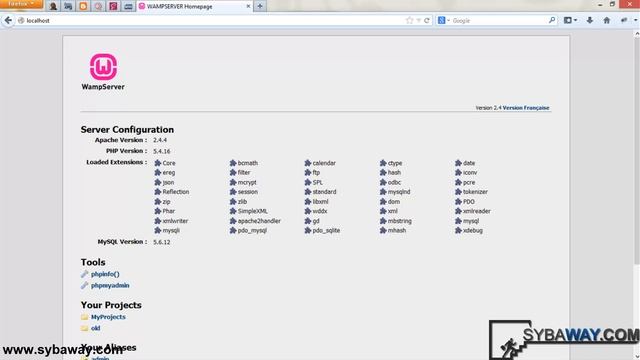Open the toolbar overflow dropdown at far right
Viewport: 640px width, 360px height.
(636, 20)
